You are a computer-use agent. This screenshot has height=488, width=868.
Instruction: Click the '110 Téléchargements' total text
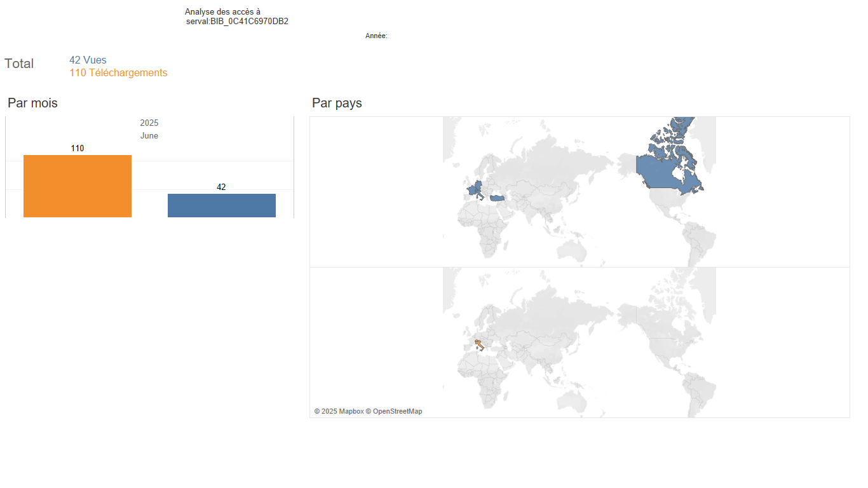coord(118,73)
